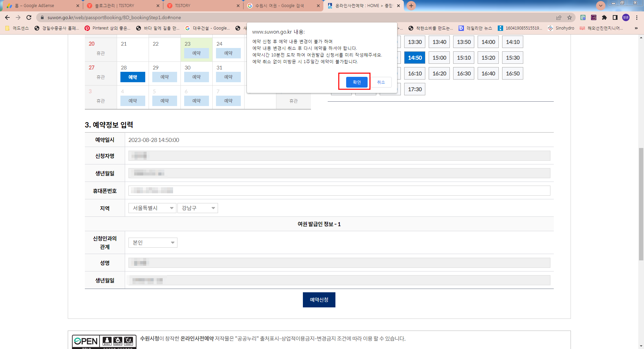The image size is (644, 349).
Task: Click the page reload icon
Action: [x=29, y=17]
